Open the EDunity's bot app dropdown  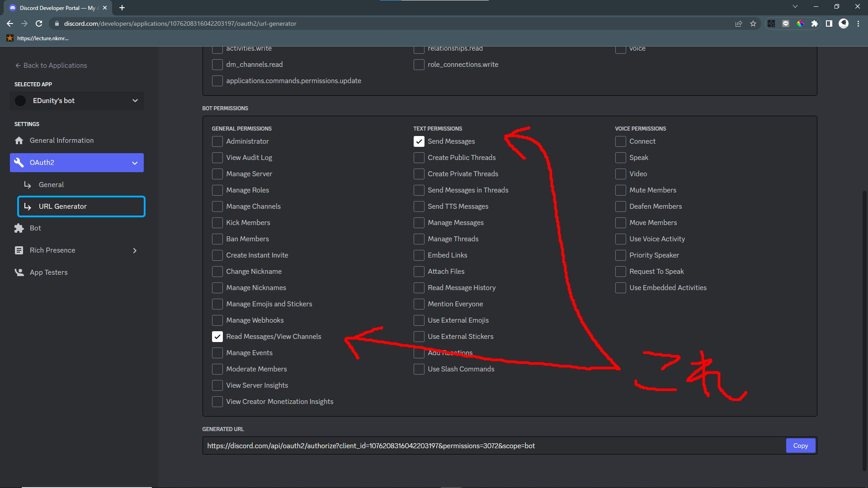(x=77, y=101)
